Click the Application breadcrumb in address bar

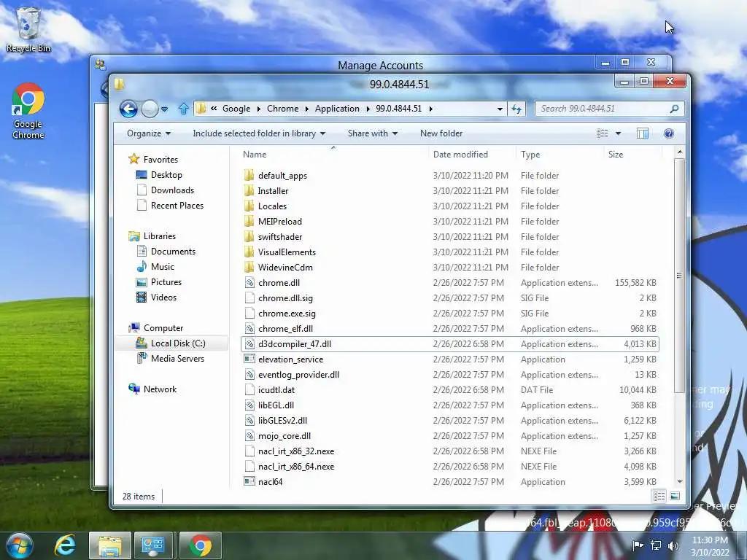click(337, 109)
